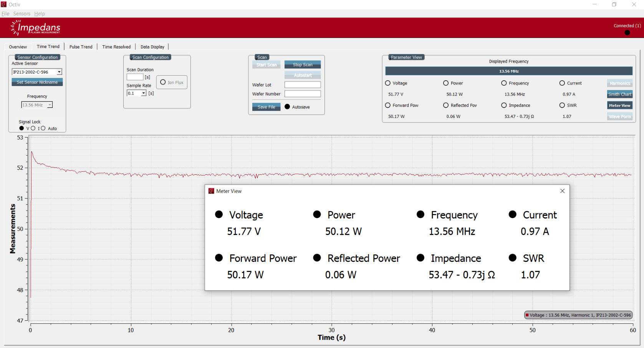Open the Frequency 13.56 MHz dropdown
644x348 pixels.
pos(50,105)
